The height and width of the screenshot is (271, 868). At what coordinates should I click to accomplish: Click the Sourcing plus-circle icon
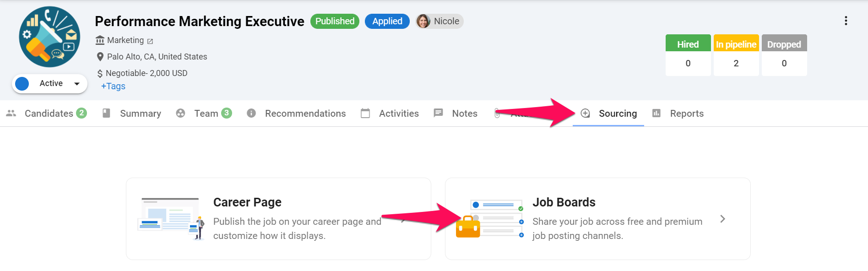click(585, 113)
